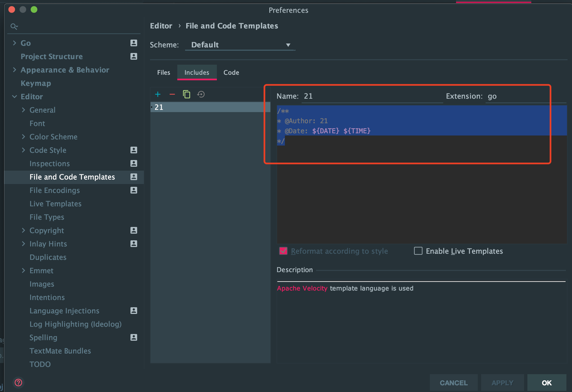The width and height of the screenshot is (572, 392).
Task: Click the minus icon to remove template
Action: tap(172, 95)
